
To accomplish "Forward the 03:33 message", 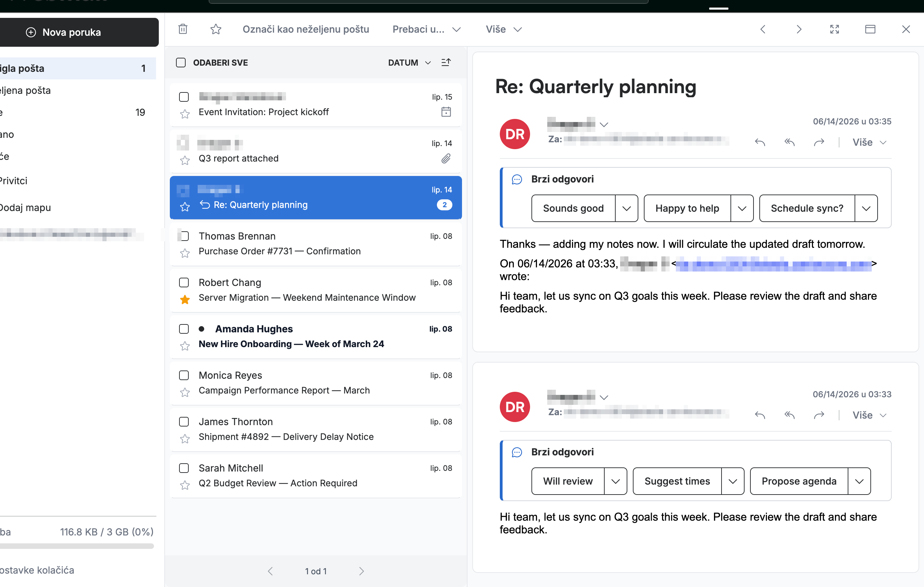I will click(819, 415).
